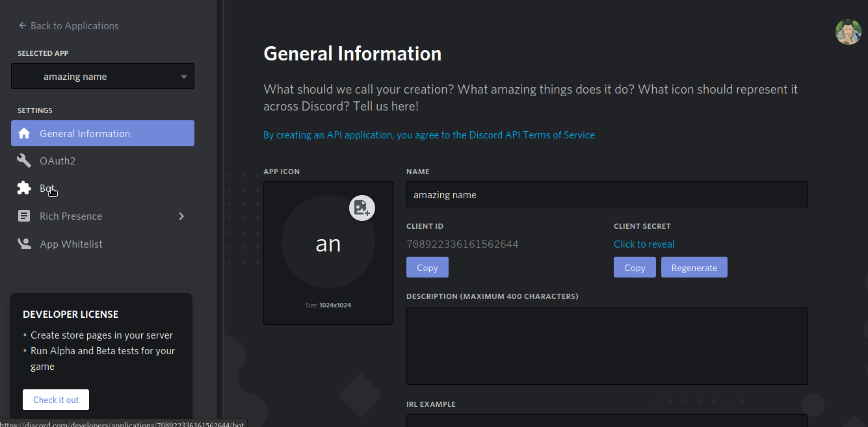Regenerate the client secret

(x=694, y=267)
